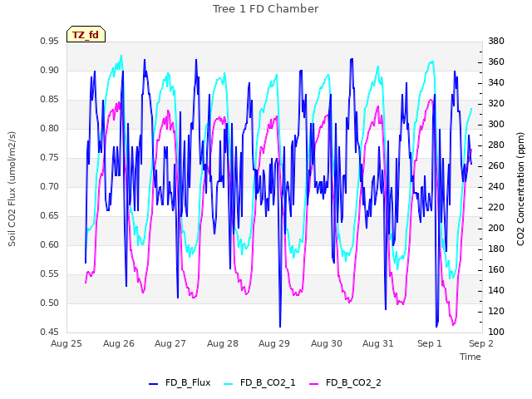The height and width of the screenshot is (399, 532).
Task: Click the 0.85 left axis value
Action: (50, 100)
